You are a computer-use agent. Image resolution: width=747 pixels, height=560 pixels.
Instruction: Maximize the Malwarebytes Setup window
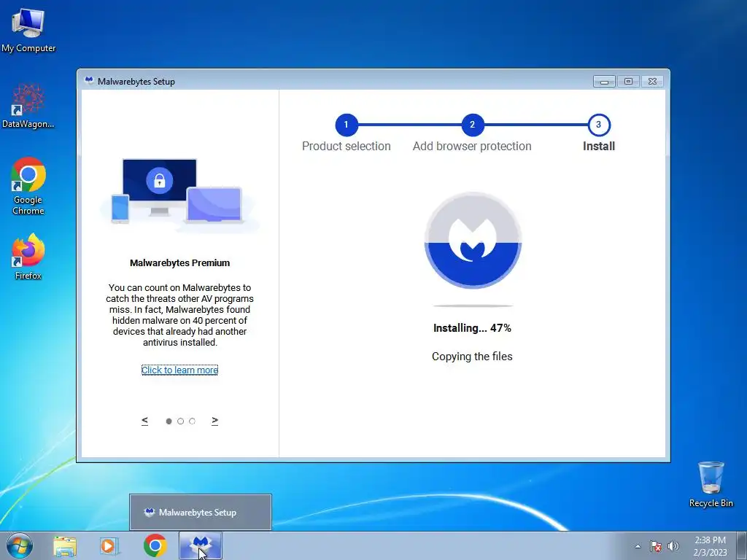point(628,82)
